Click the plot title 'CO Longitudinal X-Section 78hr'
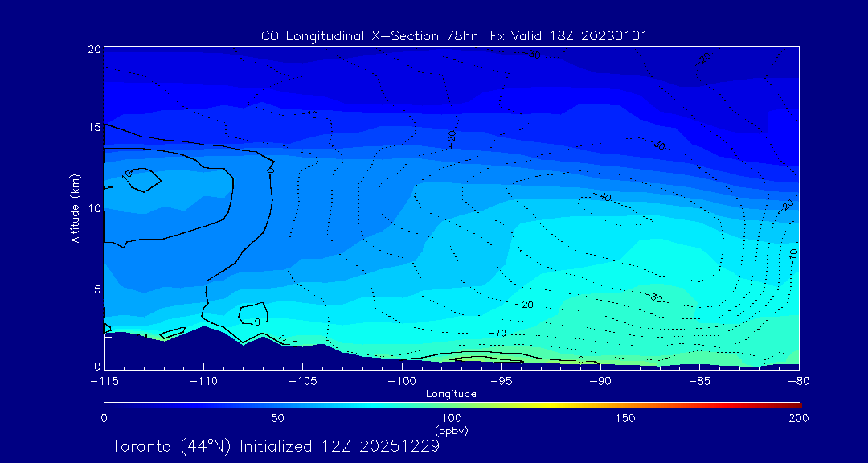 [x=371, y=36]
